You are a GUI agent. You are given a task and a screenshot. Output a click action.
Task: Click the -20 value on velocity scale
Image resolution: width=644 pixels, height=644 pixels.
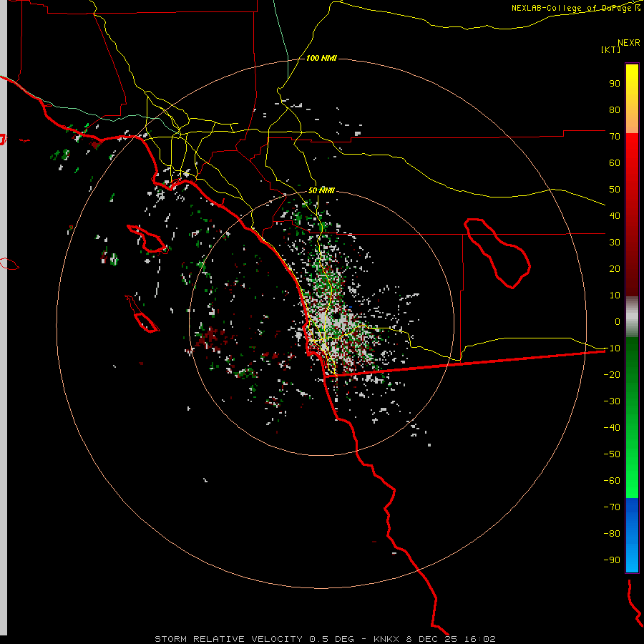612,374
